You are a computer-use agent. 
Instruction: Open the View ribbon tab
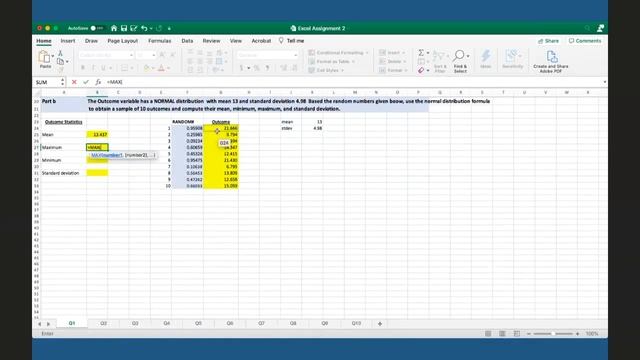(x=236, y=41)
